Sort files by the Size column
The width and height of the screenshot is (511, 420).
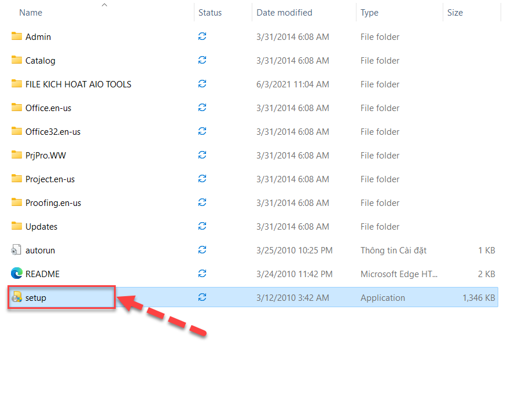pyautogui.click(x=455, y=12)
